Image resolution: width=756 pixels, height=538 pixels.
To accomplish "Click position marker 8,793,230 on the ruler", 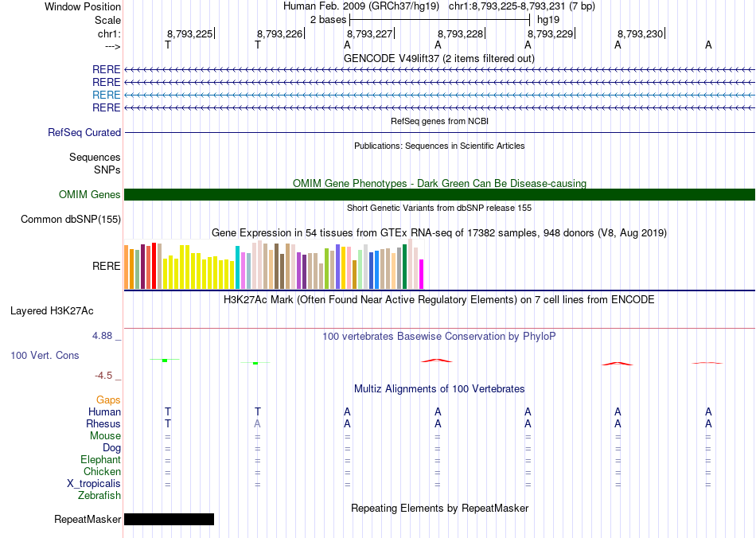I will coord(641,33).
